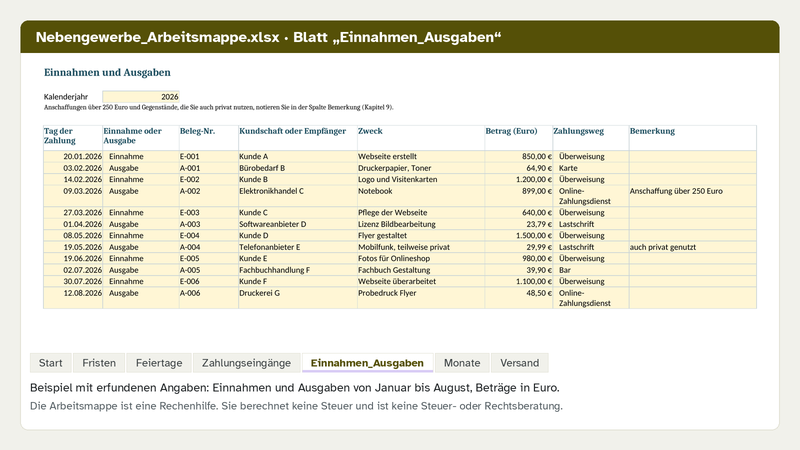Select the Beleg-Nr. cell E-001
The image size is (800, 450).
pyautogui.click(x=209, y=157)
